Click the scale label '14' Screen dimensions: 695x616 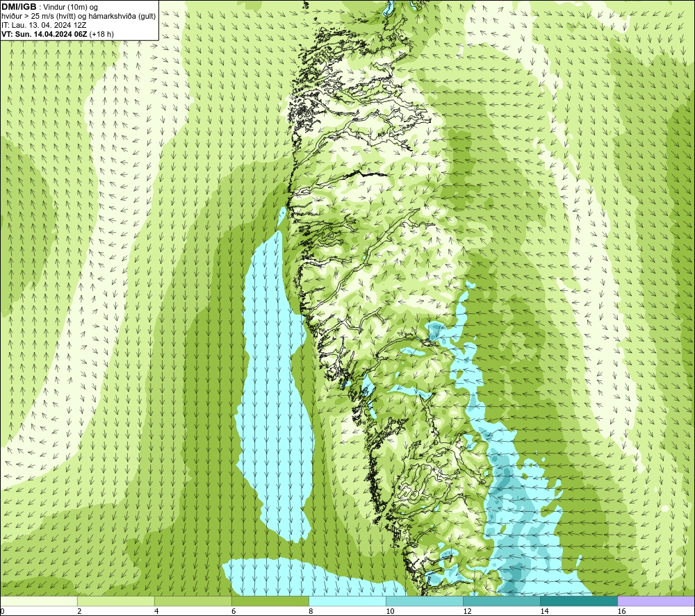(x=544, y=612)
